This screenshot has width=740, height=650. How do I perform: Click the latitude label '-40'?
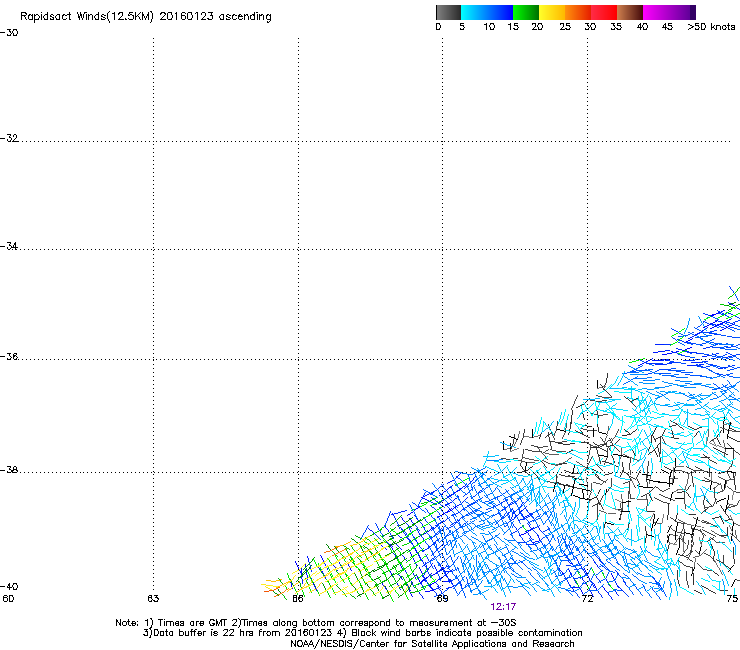click(9, 586)
